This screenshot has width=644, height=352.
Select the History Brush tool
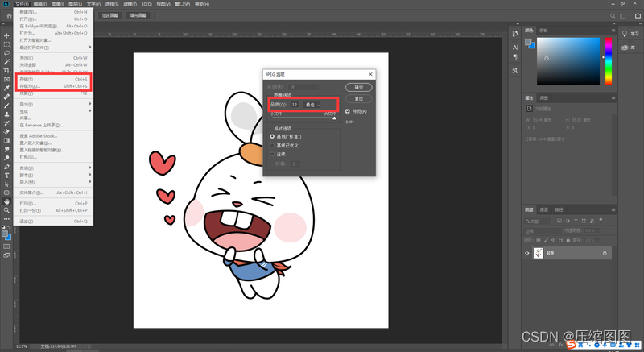point(6,122)
